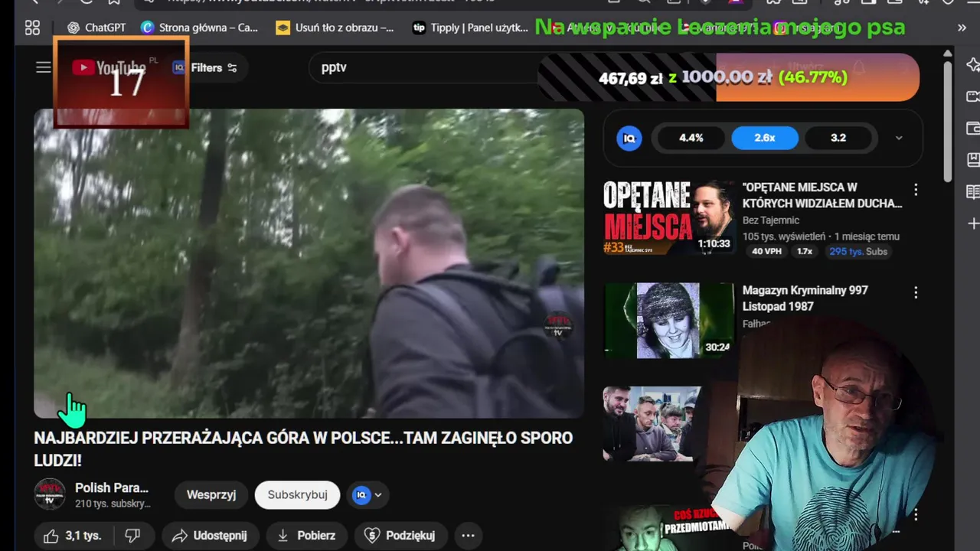This screenshot has width=980, height=551.
Task: Expand the bookmarks bar overflow chevron
Action: pos(962,28)
